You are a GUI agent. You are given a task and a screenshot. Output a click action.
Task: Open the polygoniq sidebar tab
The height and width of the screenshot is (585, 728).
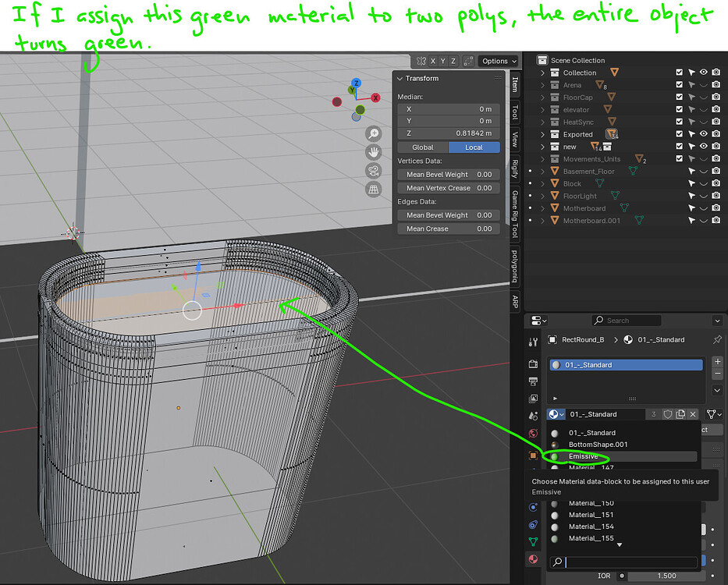515,266
